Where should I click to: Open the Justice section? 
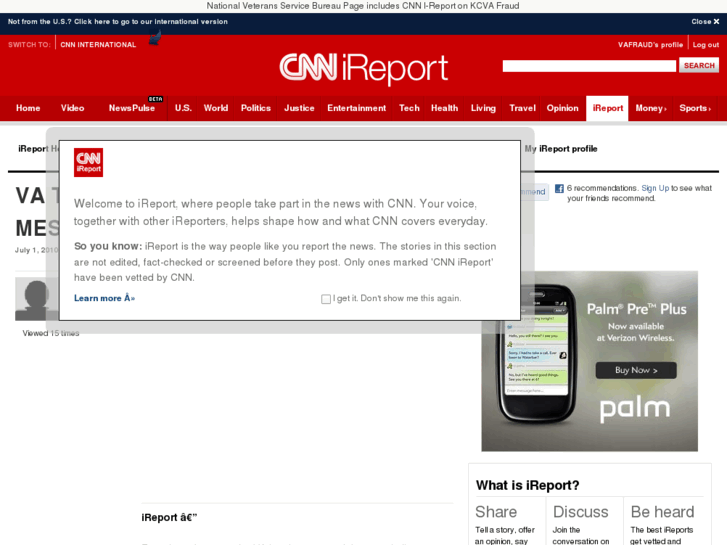[299, 108]
